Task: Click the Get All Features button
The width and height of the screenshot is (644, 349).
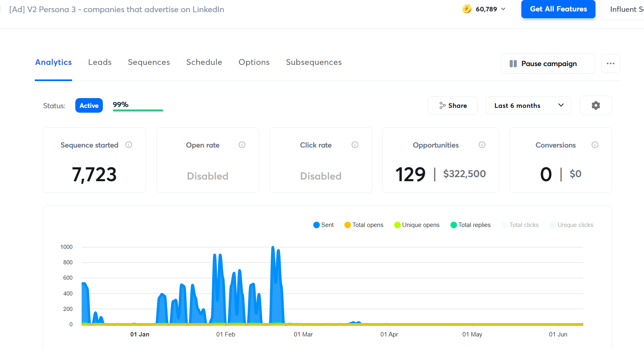Action: click(x=558, y=9)
